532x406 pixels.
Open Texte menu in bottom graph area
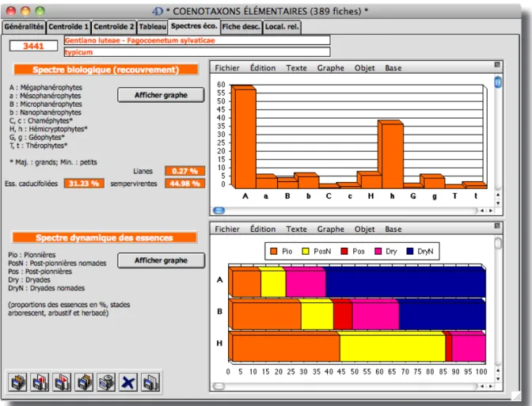296,229
